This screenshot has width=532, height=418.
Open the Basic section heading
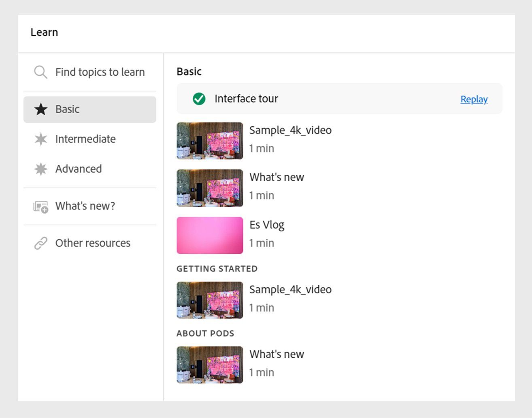tap(189, 71)
